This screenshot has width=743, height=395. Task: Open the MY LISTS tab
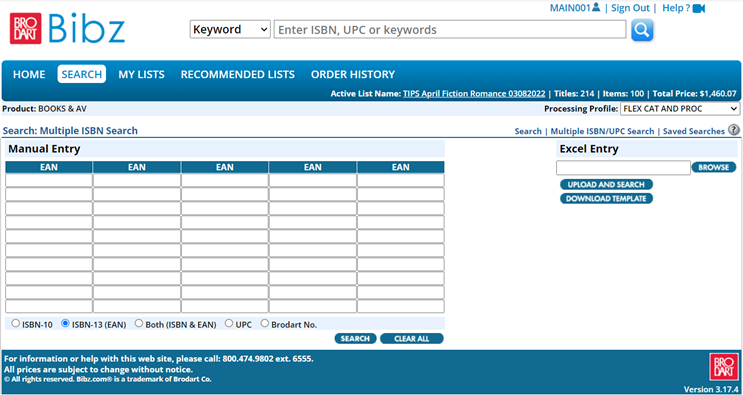(141, 74)
